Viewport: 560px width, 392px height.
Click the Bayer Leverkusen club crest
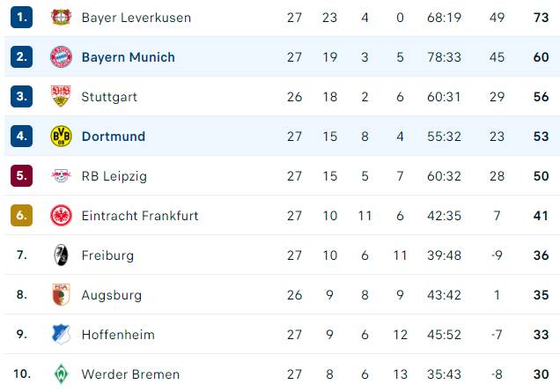click(61, 17)
